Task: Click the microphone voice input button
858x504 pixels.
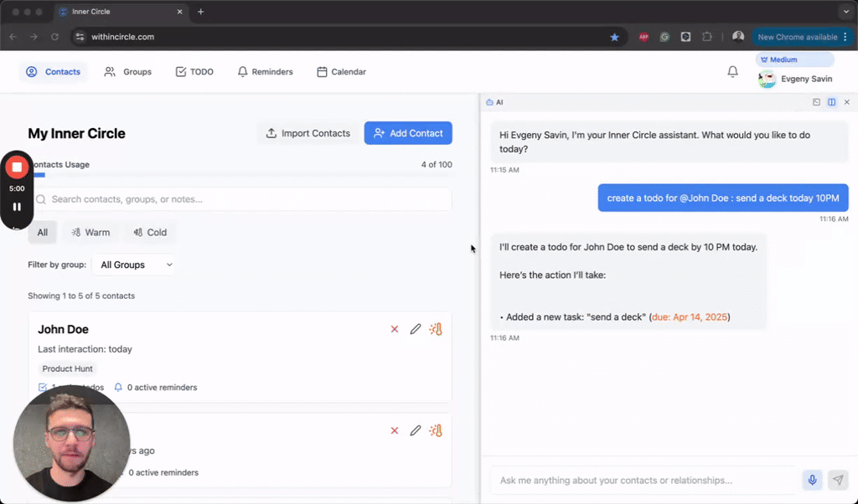Action: 812,480
